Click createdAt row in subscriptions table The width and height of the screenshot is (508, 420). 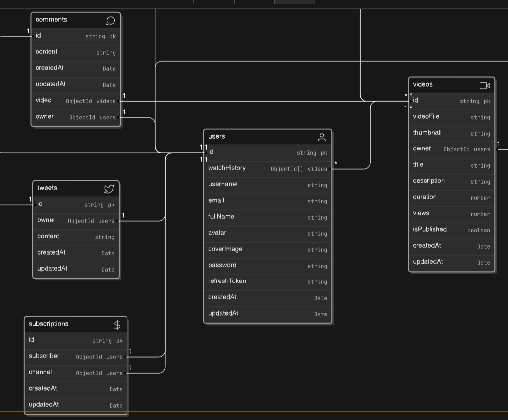tap(76, 389)
